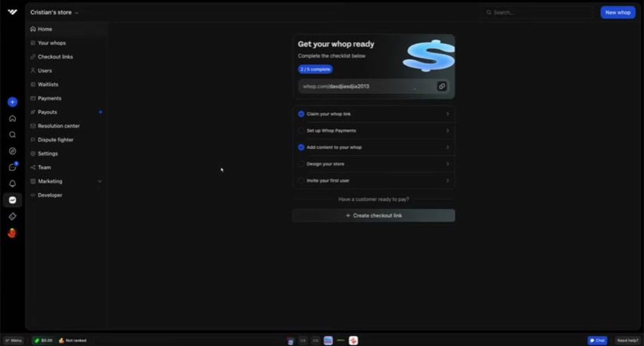Open the compass discover icon in left rail
The image size is (644, 346).
tap(13, 151)
